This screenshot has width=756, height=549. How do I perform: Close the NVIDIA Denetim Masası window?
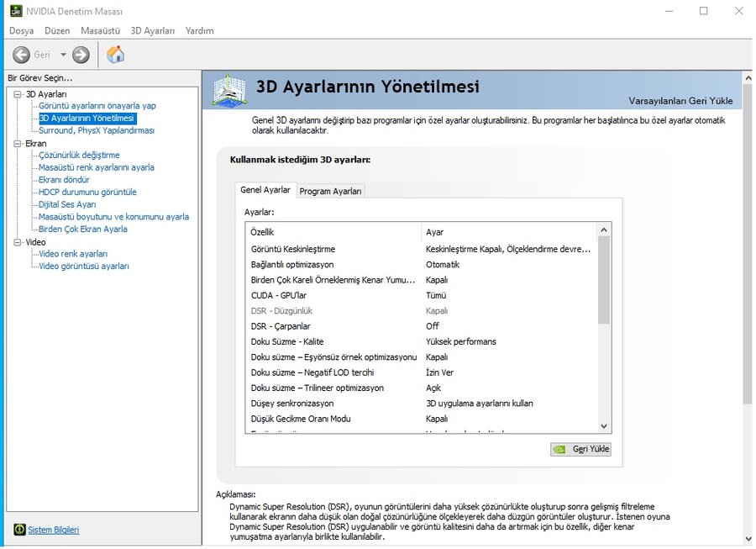738,11
